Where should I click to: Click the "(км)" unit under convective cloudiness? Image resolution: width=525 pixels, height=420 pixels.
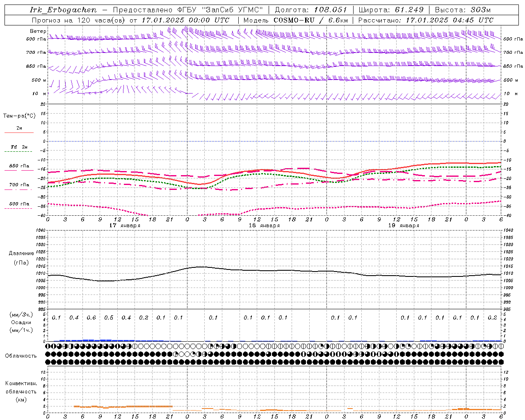click(21, 399)
